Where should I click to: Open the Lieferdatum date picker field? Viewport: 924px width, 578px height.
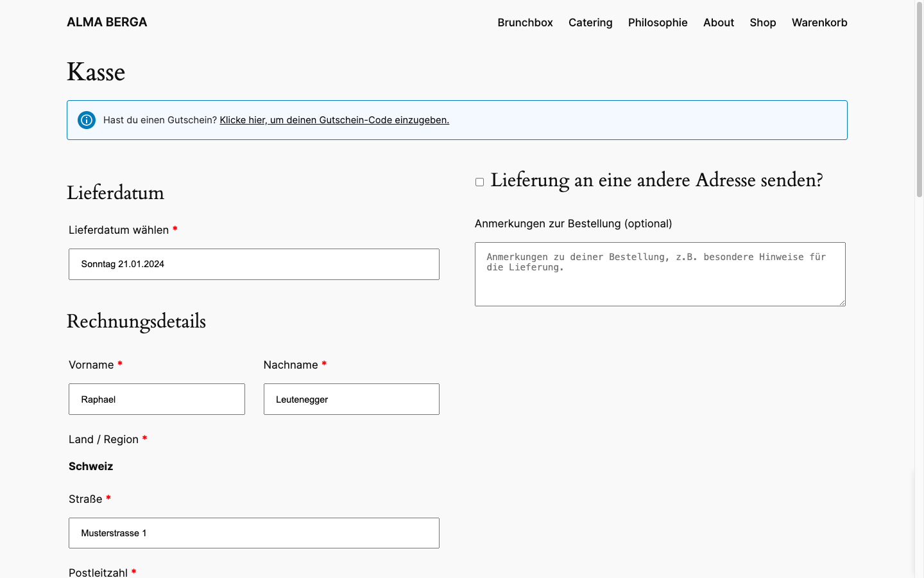pos(253,264)
